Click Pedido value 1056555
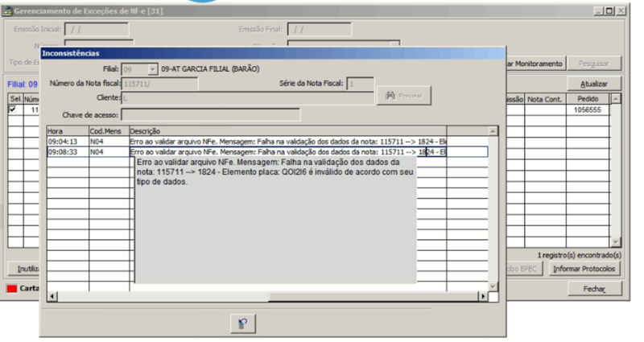 pyautogui.click(x=588, y=110)
